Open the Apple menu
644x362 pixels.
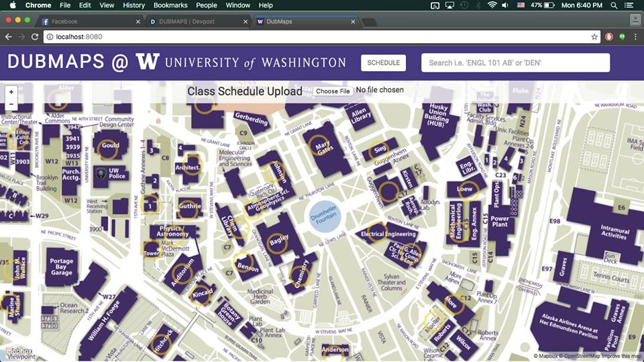coord(13,5)
